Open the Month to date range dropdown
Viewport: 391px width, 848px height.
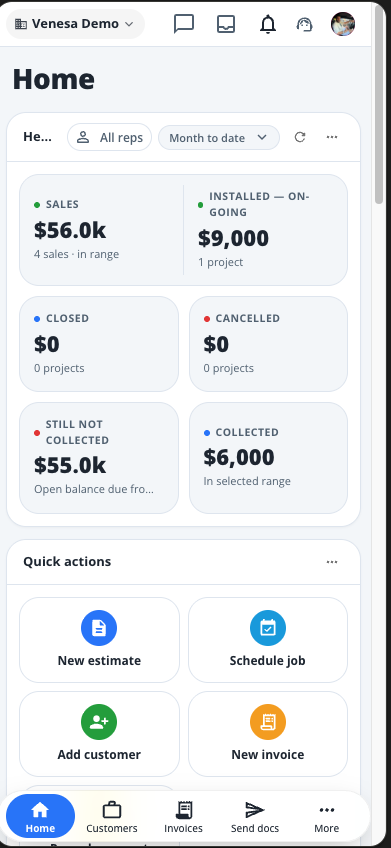tap(218, 138)
